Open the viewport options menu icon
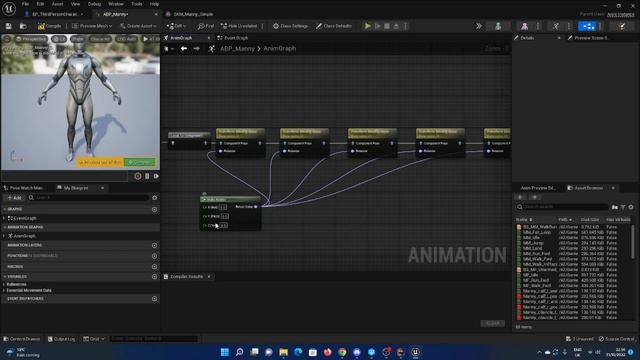Image resolution: width=640 pixels, height=360 pixels. coord(7,39)
